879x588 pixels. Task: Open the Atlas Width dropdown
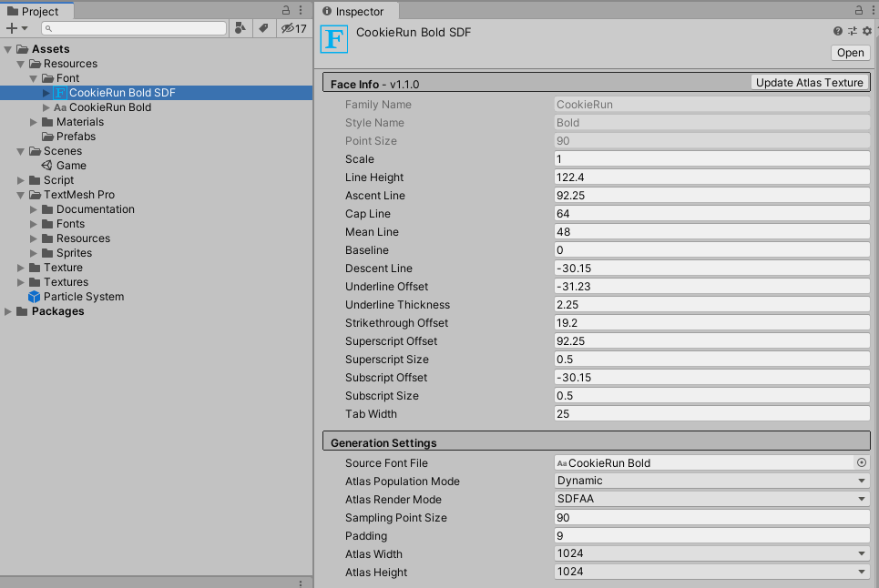pos(712,553)
